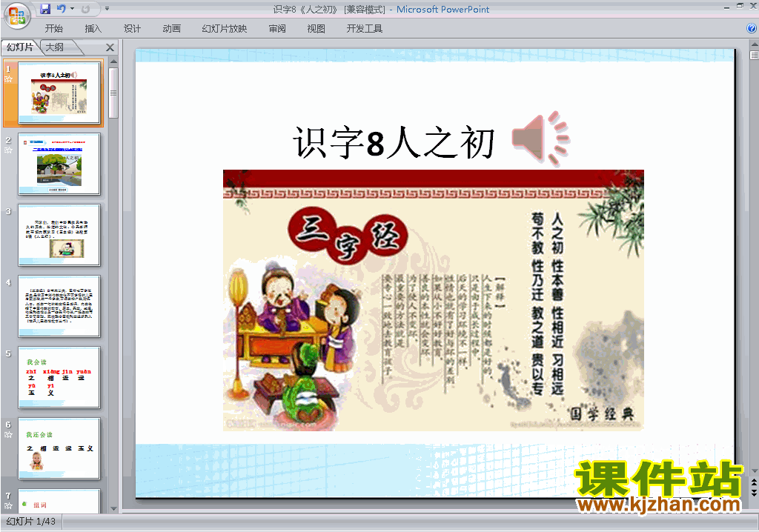Minimize the PowerPoint window
This screenshot has height=532, width=759.
(x=727, y=7)
